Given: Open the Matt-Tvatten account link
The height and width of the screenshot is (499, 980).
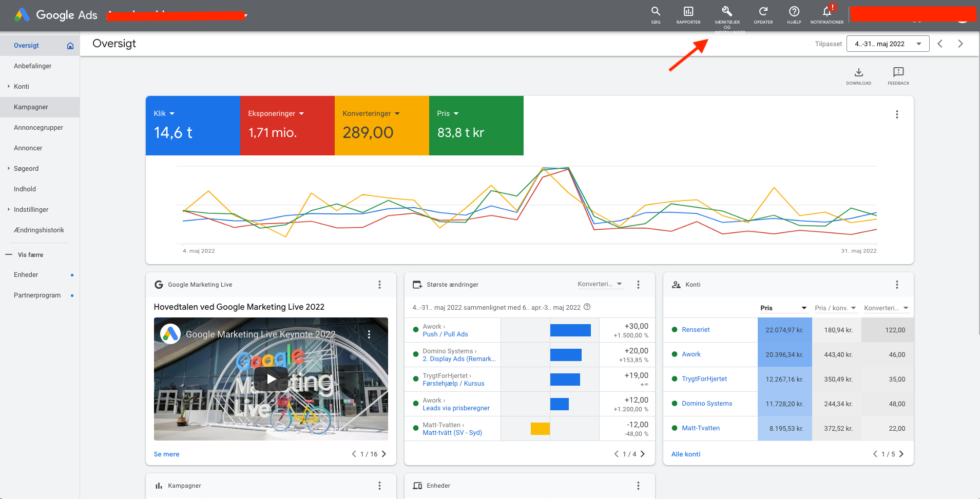Looking at the screenshot, I should point(701,428).
